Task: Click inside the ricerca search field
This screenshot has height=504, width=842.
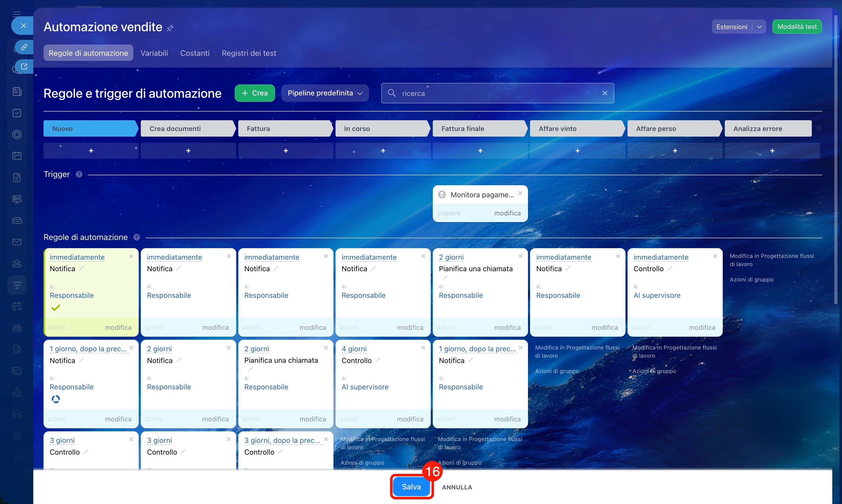Action: (x=492, y=93)
